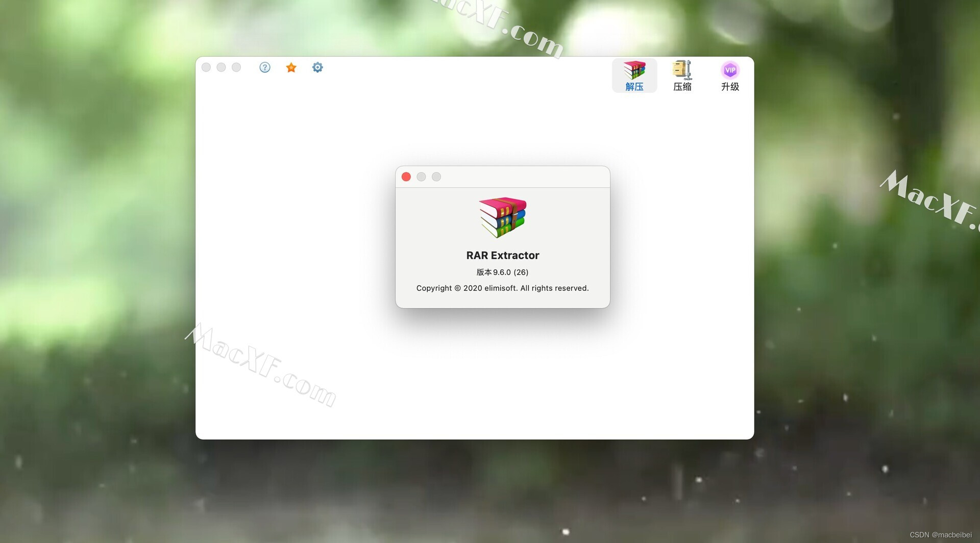
Task: Click the version text 版本 9.6.0 (26)
Action: coord(503,273)
